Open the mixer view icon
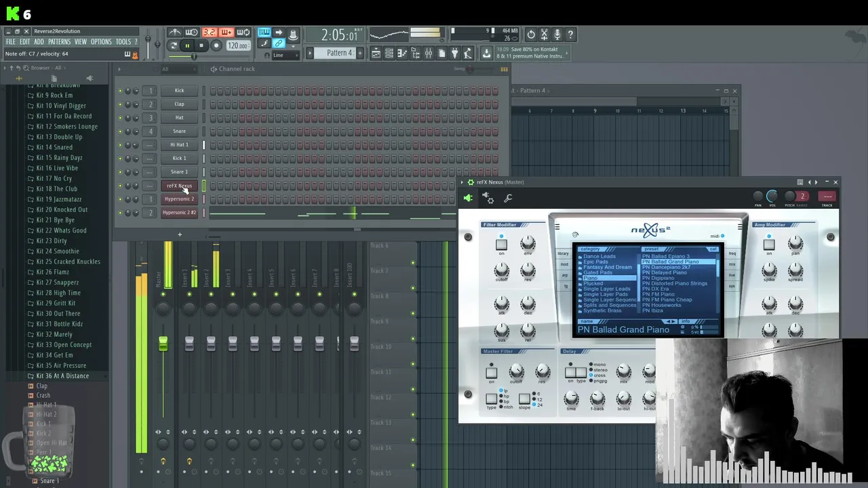This screenshot has height=488, width=868. point(429,53)
